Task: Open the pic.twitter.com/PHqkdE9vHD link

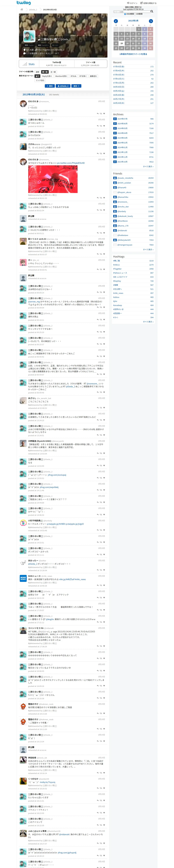Action: click(71, 163)
